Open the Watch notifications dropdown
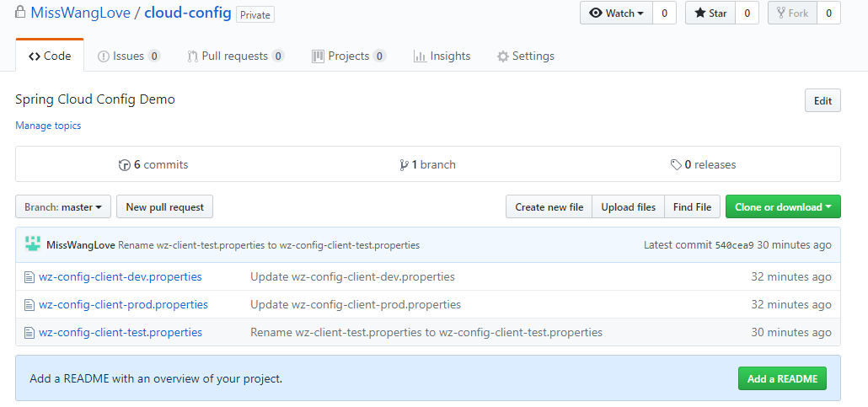 (x=616, y=13)
